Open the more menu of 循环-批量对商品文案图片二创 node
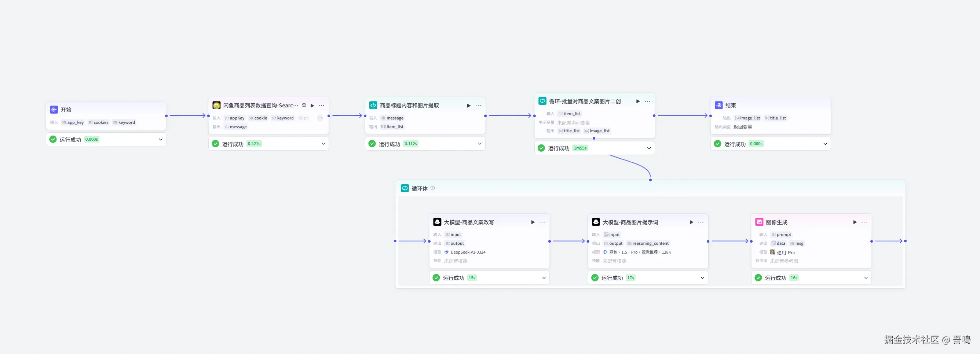Viewport: 980px width, 354px height. [647, 101]
